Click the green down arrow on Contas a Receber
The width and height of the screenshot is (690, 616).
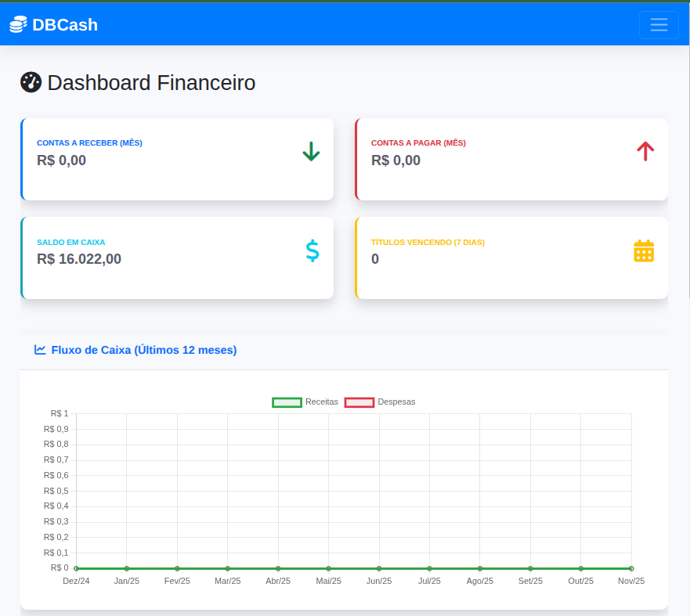tap(311, 152)
